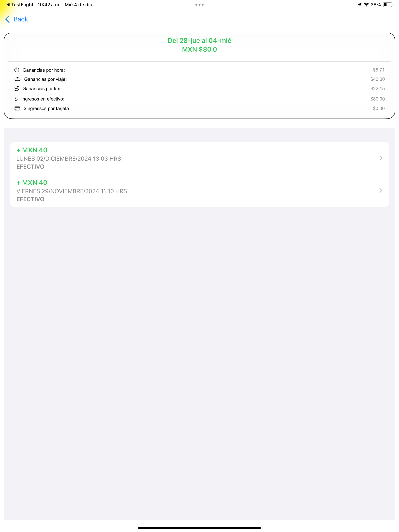This screenshot has height=532, width=399.
Task: Tap the Del 28-jue al 04-mié header
Action: 199,40
